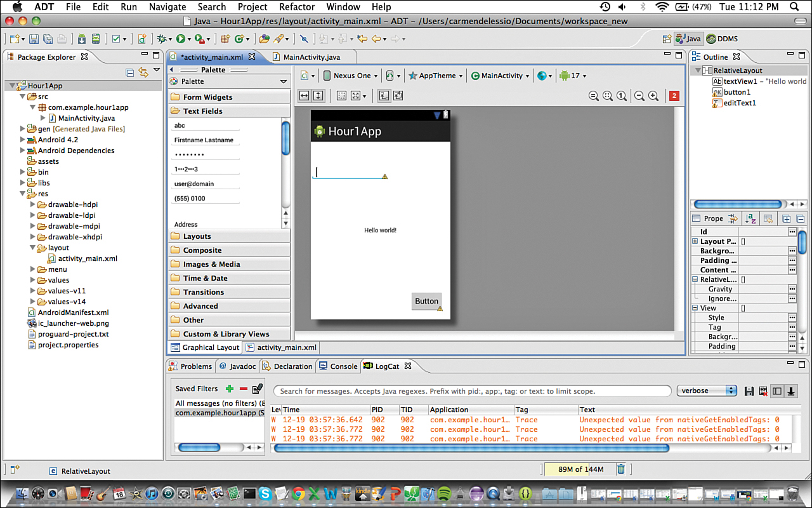Open the verbose log level combo box
The image size is (812, 508).
click(x=707, y=391)
